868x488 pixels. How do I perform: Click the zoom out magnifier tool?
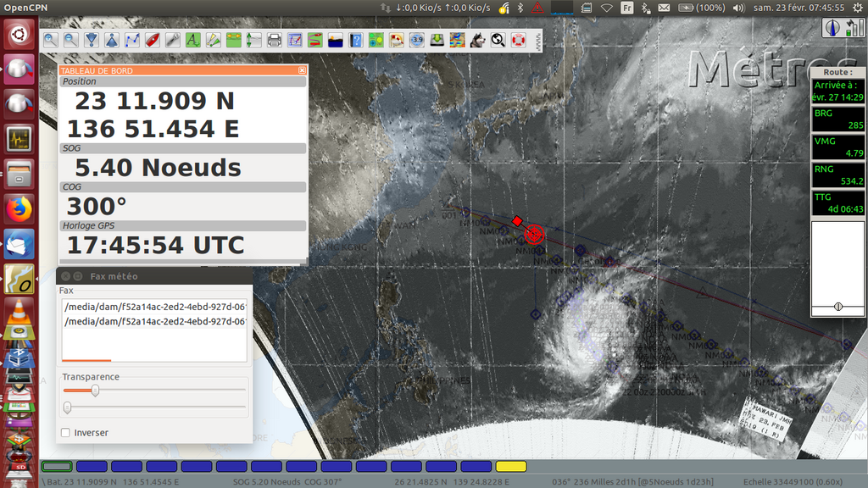71,40
